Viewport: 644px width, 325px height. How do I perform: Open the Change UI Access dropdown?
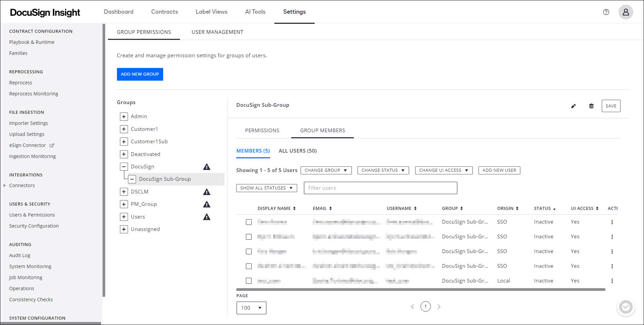(x=444, y=170)
